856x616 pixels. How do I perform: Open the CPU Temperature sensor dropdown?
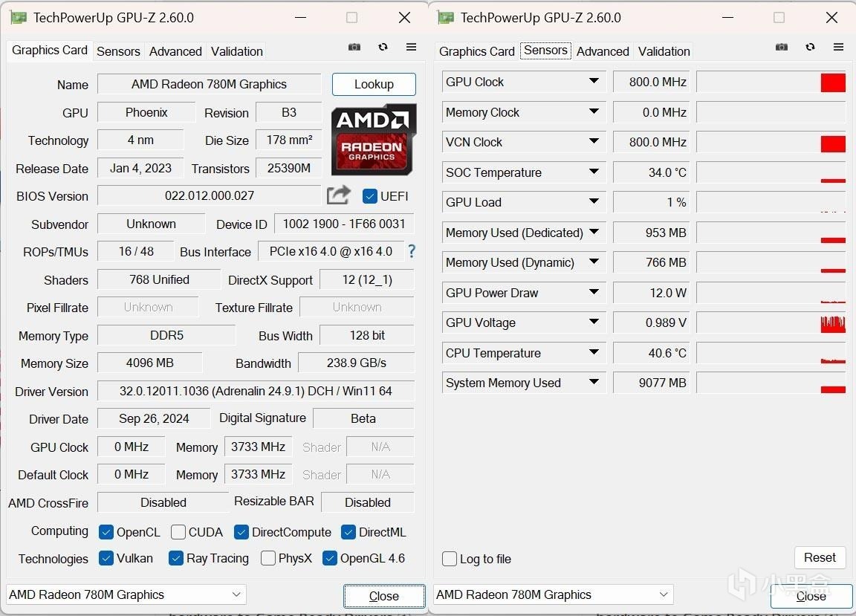click(594, 352)
